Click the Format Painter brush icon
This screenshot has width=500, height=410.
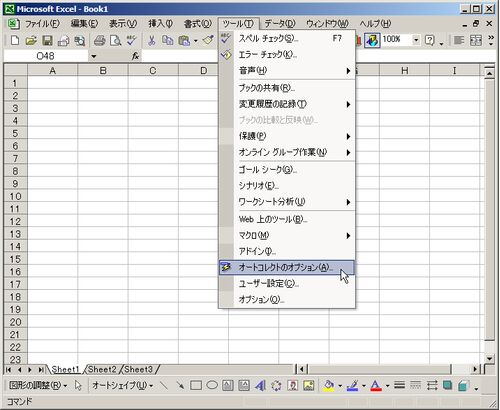[x=209, y=41]
